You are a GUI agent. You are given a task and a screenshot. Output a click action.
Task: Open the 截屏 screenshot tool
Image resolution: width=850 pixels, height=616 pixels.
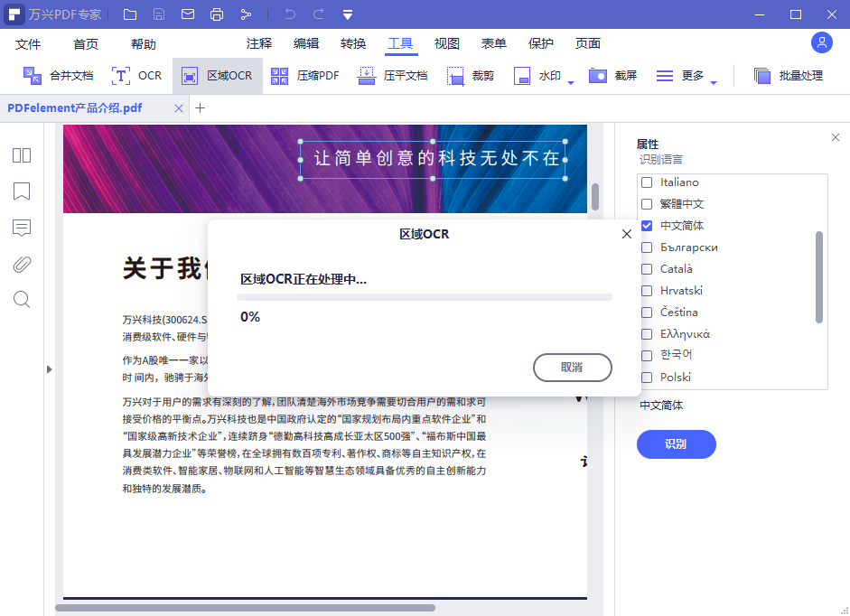point(612,75)
